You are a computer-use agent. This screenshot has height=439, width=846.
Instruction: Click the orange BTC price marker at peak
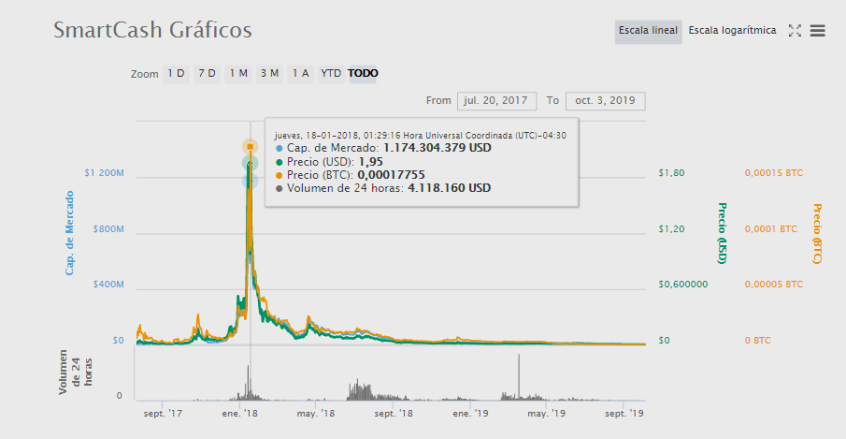pyautogui.click(x=250, y=147)
